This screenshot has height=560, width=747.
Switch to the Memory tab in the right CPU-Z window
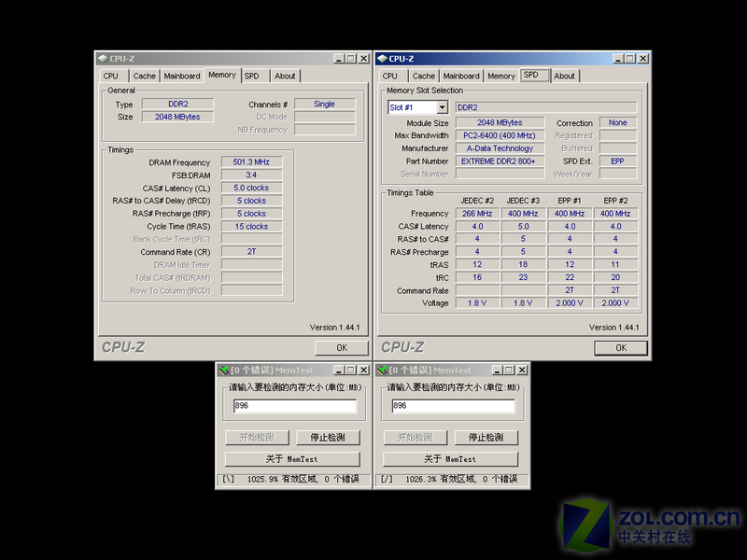tap(501, 76)
